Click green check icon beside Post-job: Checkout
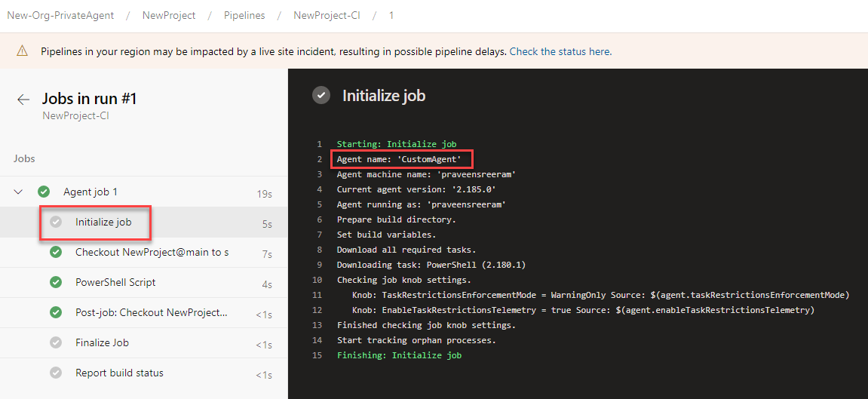Image resolution: width=868 pixels, height=399 pixels. pos(56,312)
